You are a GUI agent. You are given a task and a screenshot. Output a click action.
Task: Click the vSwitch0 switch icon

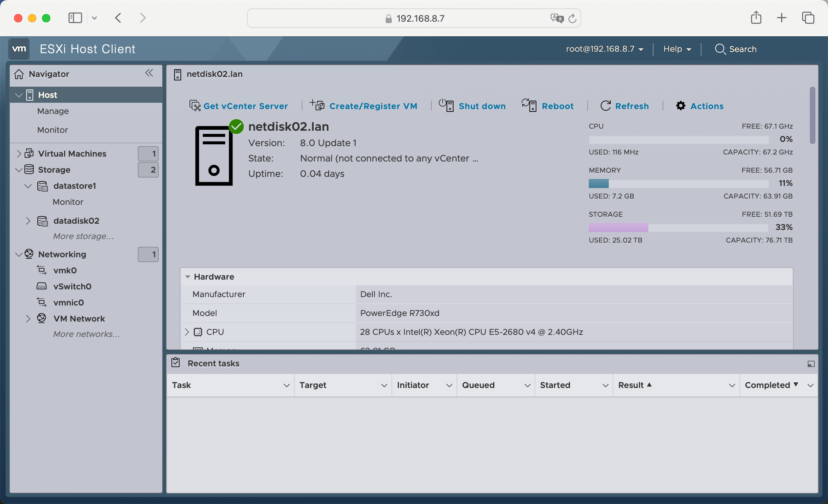(x=42, y=286)
